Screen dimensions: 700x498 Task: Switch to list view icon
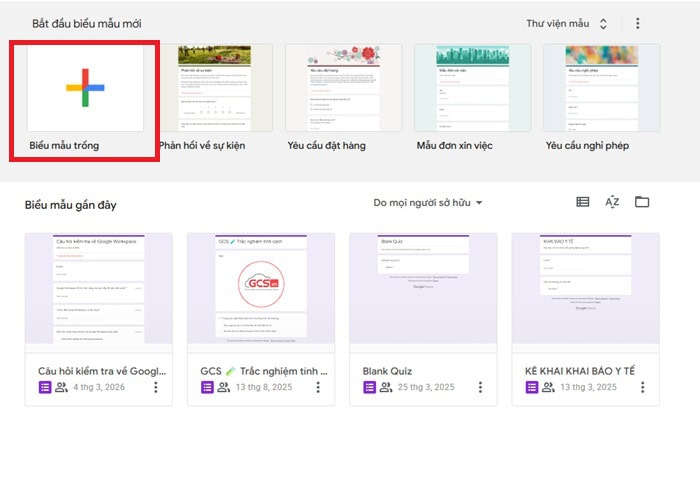(583, 202)
